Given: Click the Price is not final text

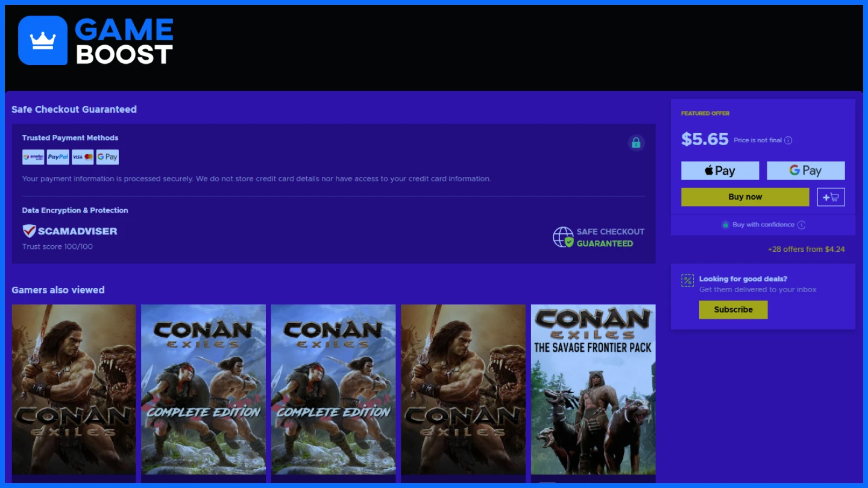Looking at the screenshot, I should coord(758,140).
